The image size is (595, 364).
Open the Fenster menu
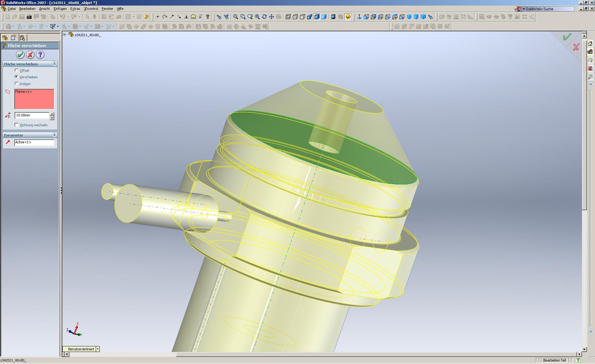pos(107,9)
